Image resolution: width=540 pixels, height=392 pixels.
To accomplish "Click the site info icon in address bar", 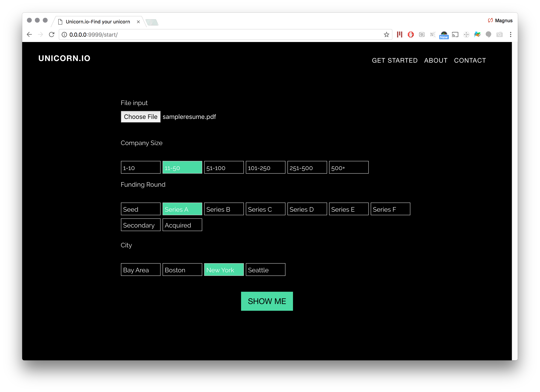I will pos(64,35).
